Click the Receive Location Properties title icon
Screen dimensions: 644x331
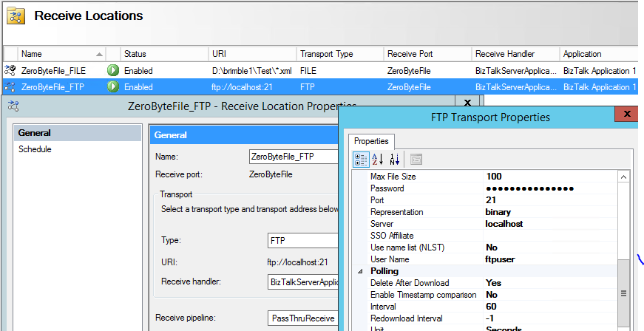point(13,106)
